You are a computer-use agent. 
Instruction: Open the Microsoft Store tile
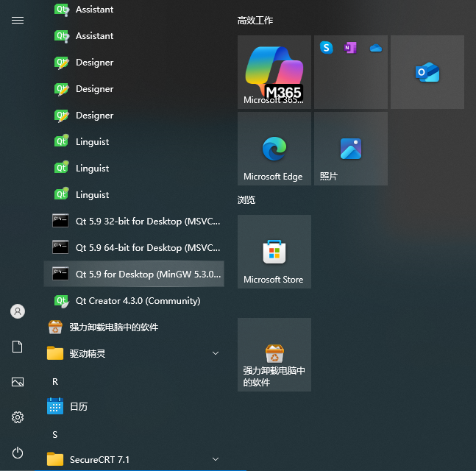point(274,252)
